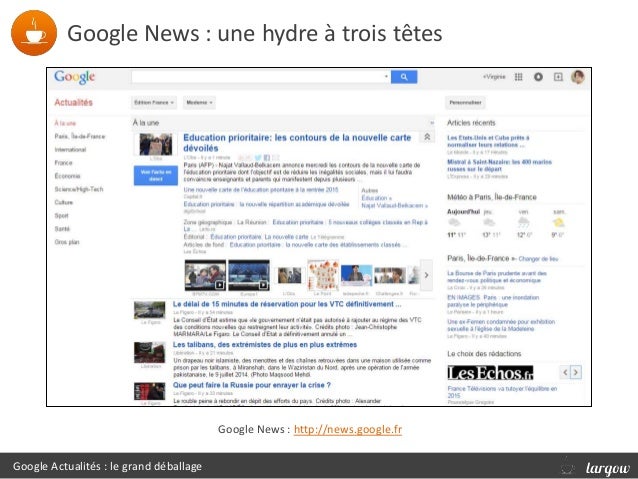Click the 'Articles récents' heading
This screenshot has width=638, height=479.
[x=471, y=123]
